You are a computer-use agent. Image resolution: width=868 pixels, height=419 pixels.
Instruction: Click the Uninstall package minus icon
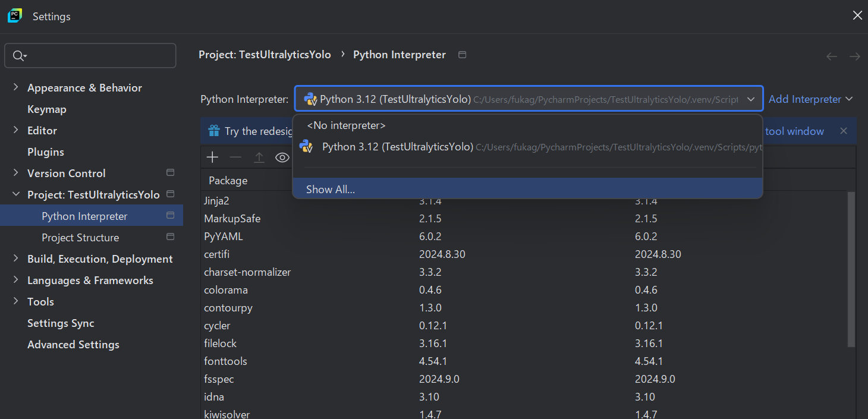point(235,157)
